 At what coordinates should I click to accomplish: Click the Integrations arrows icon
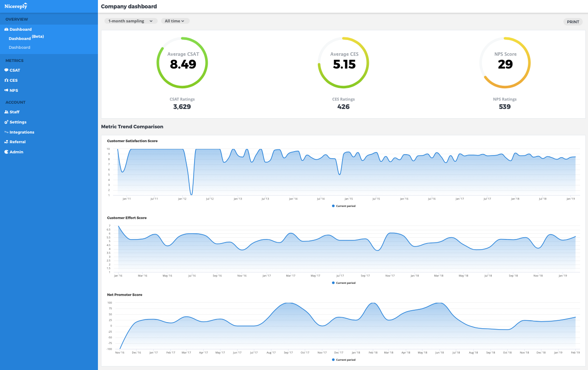coord(6,132)
